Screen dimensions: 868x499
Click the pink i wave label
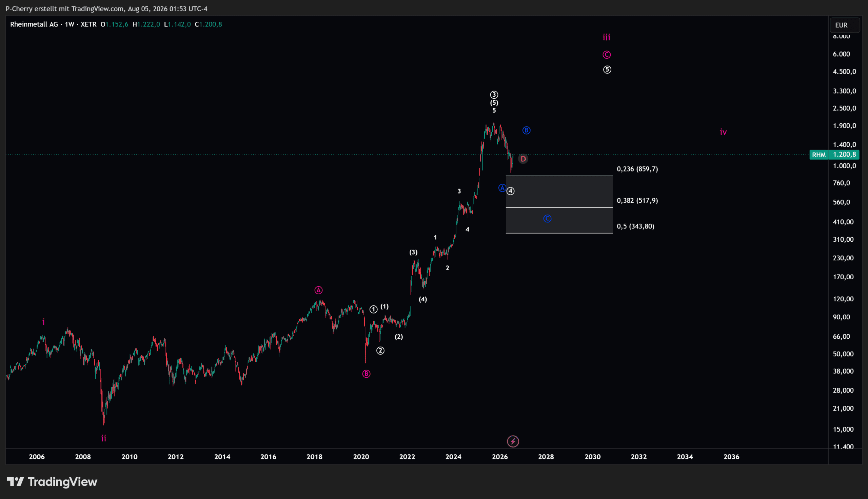point(43,322)
